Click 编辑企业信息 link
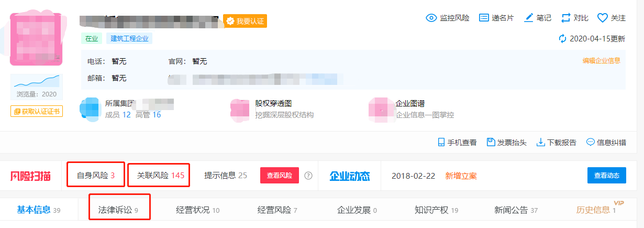Viewport: 644px width, 228px height. (x=601, y=60)
